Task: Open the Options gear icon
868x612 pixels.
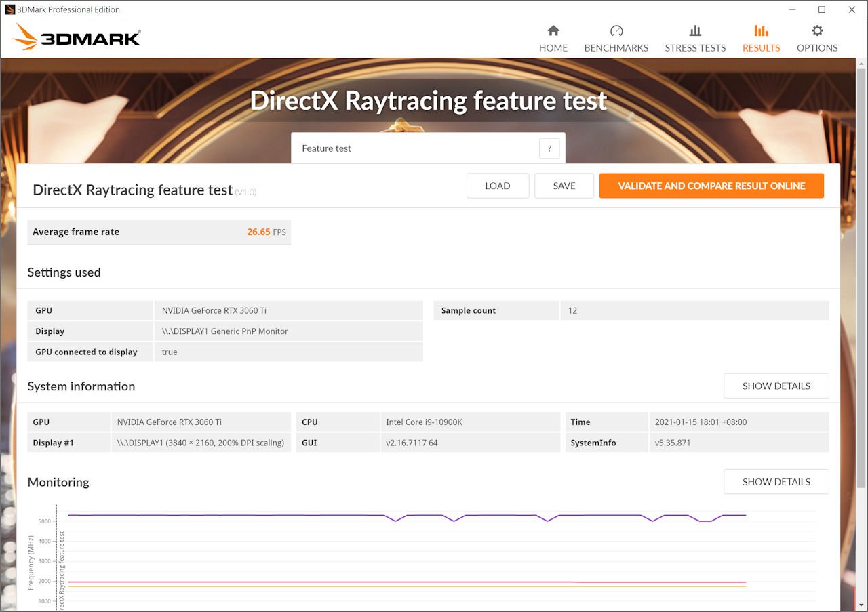Action: pyautogui.click(x=817, y=30)
